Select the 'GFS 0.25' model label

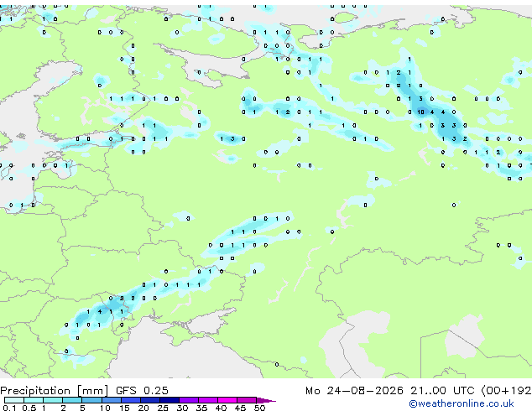point(142,391)
